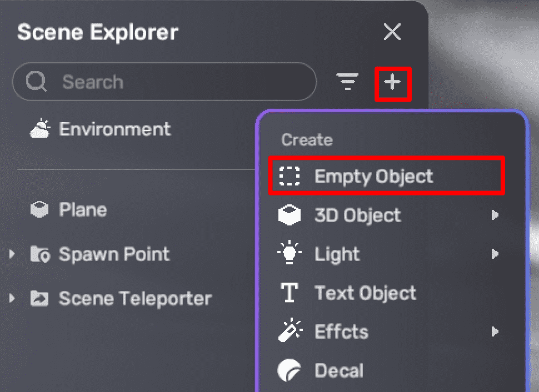The width and height of the screenshot is (539, 392).
Task: Expand the Scene Teleporter folder
Action: pos(12,299)
